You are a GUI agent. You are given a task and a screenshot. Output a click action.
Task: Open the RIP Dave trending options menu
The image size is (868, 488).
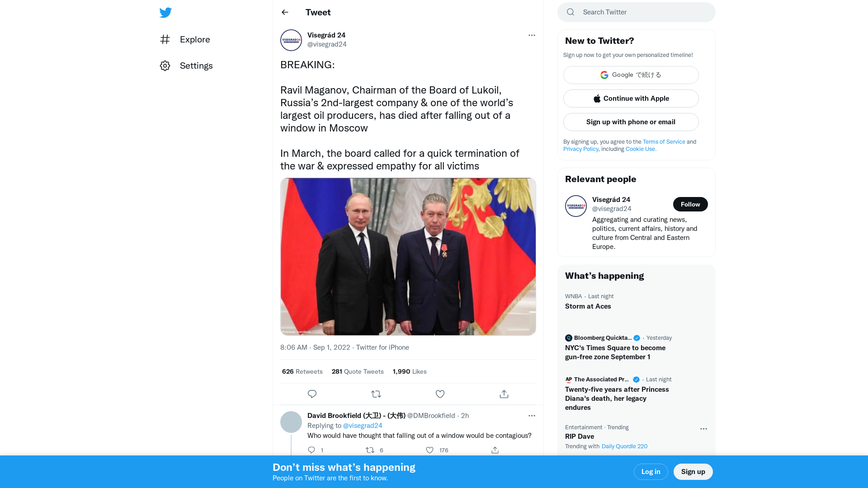click(703, 429)
